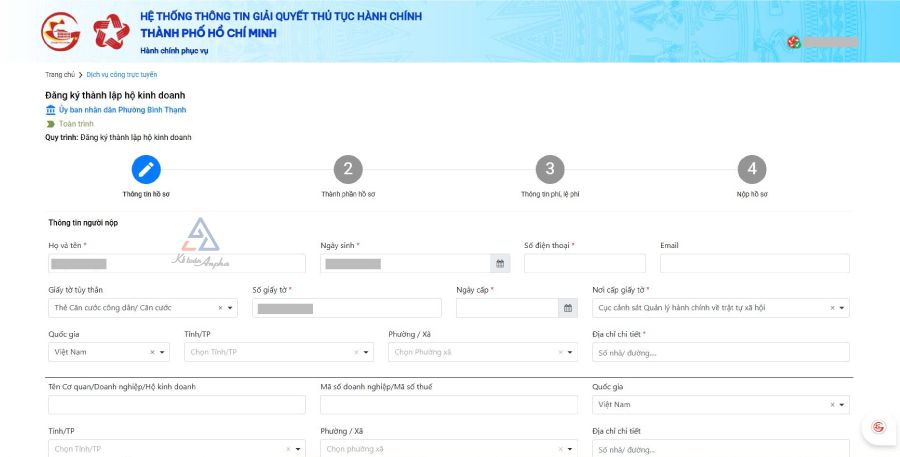
Task: Open the Chọn Tỉnh/TP dropdown in applicant section
Action: click(x=367, y=352)
